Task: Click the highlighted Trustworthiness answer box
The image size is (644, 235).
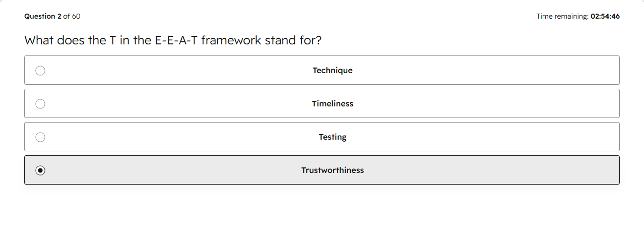Action: [x=322, y=170]
